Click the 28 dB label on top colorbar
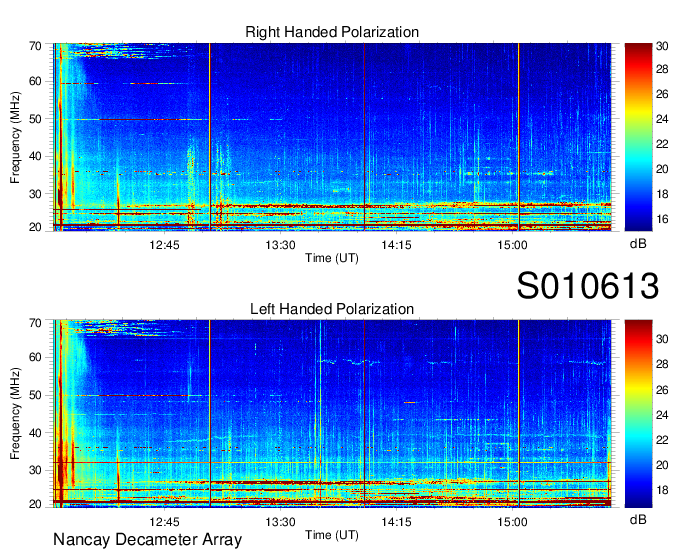680x552 pixels. tap(662, 69)
